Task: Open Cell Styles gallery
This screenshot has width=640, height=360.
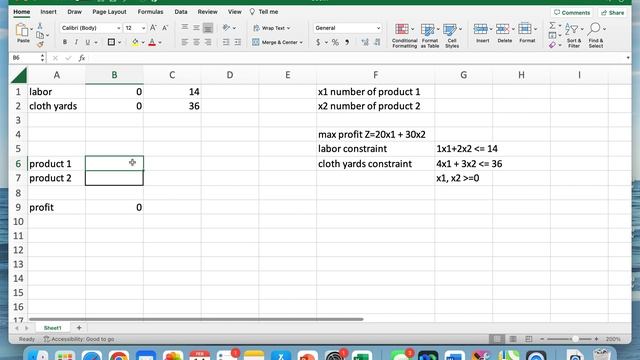Action: pos(452,36)
